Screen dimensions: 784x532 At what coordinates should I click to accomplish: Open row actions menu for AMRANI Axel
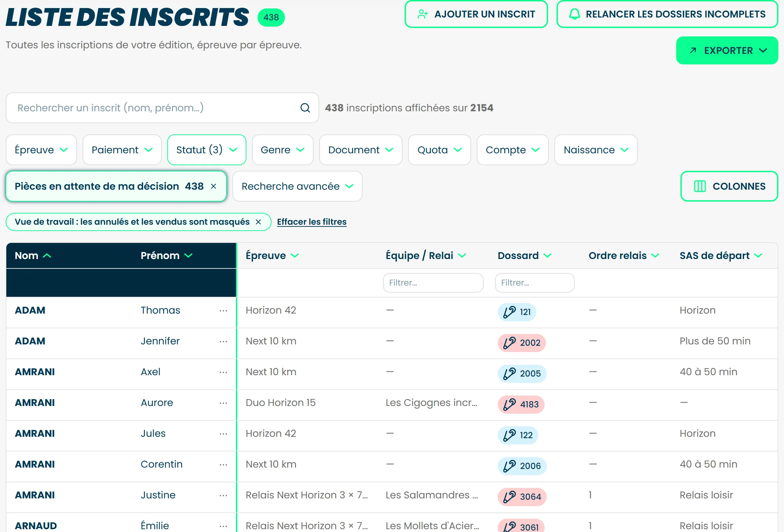point(223,372)
